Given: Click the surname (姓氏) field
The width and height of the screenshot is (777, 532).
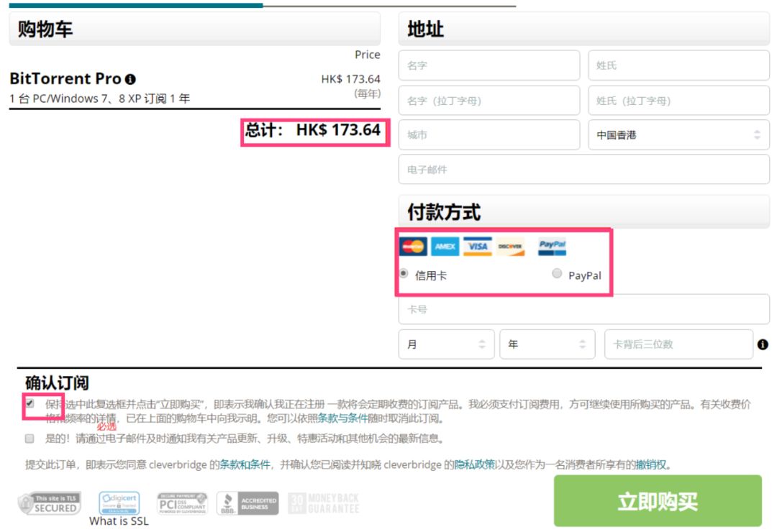Looking at the screenshot, I should [x=678, y=65].
